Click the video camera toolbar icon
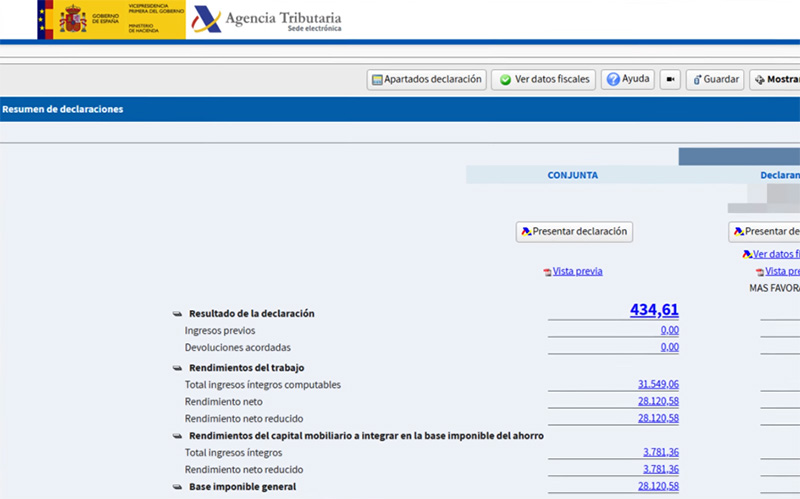The height and width of the screenshot is (499, 800). coord(670,80)
